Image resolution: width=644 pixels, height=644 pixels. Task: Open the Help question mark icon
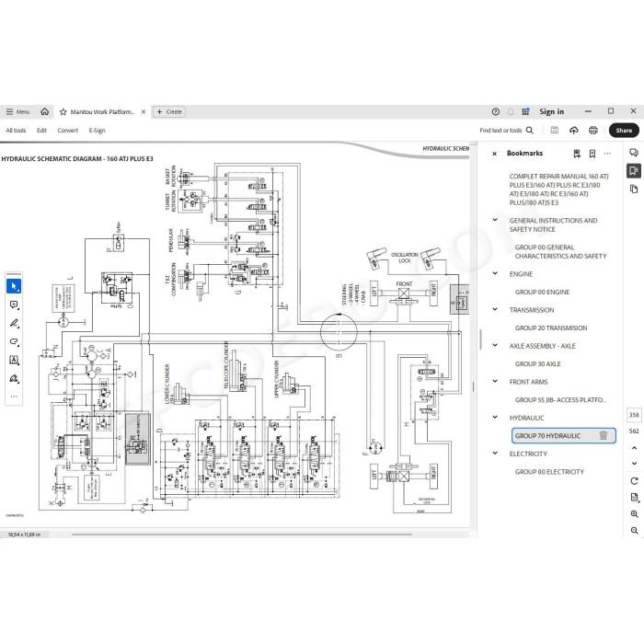click(496, 111)
